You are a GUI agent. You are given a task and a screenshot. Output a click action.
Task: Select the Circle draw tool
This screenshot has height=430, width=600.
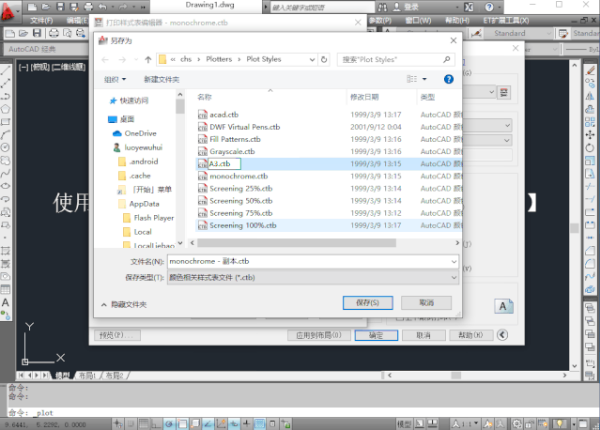pos(5,147)
